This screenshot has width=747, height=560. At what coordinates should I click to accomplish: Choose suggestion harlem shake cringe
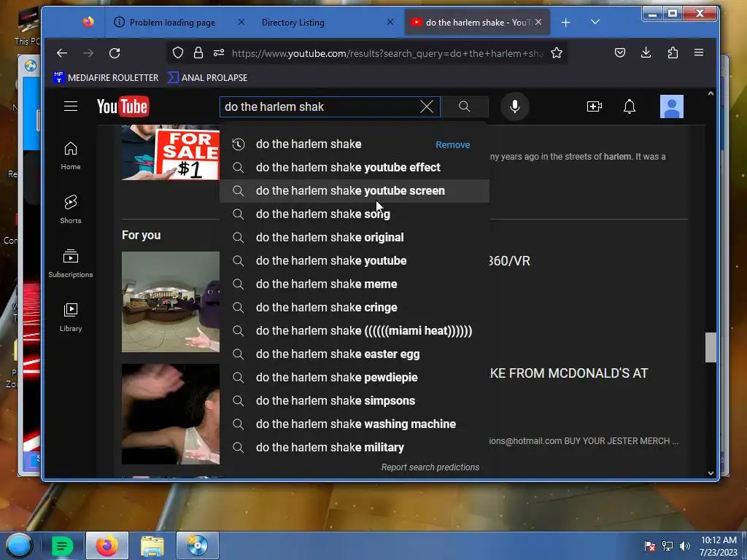(354, 308)
